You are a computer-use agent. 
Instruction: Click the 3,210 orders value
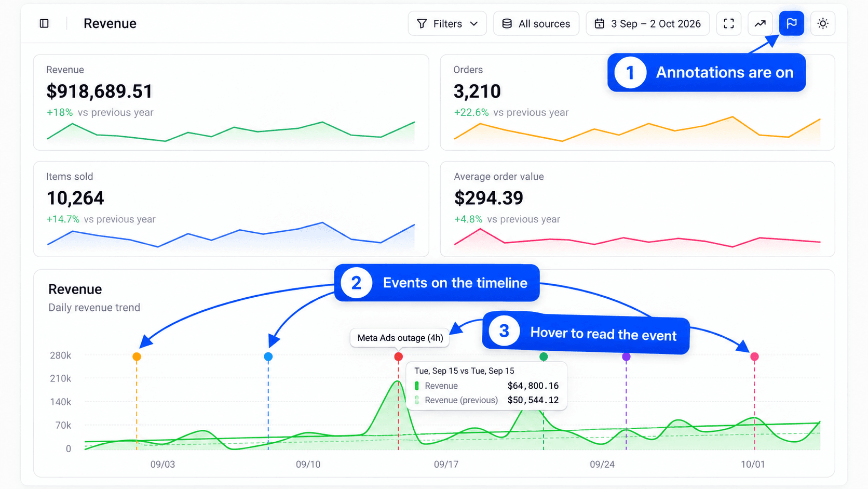coord(477,91)
